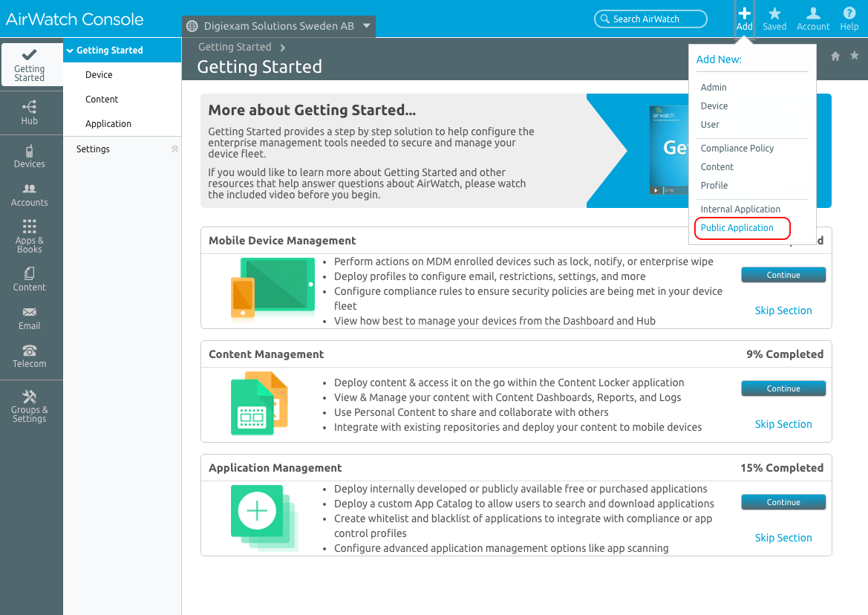Open the Accounts section
Screen dimensions: 868x615
pos(30,195)
